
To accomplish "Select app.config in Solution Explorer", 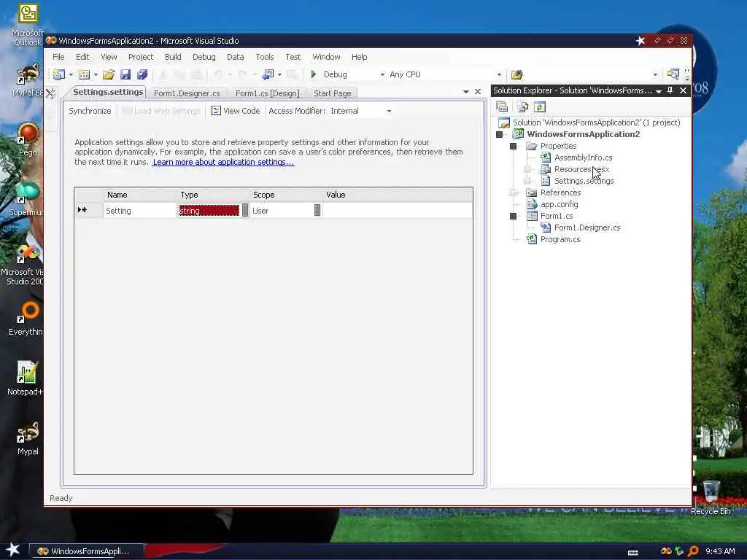I will pos(559,204).
